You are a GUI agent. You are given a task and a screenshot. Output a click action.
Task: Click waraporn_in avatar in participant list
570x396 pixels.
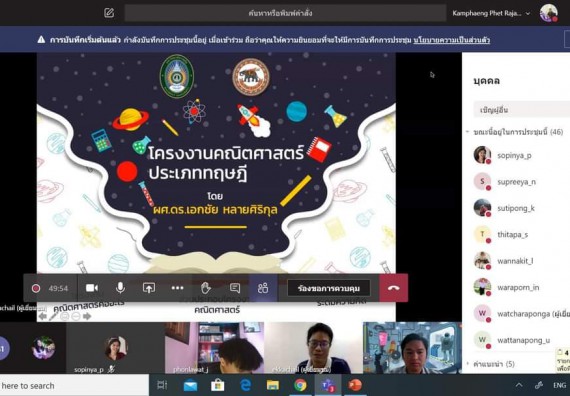pyautogui.click(x=482, y=287)
